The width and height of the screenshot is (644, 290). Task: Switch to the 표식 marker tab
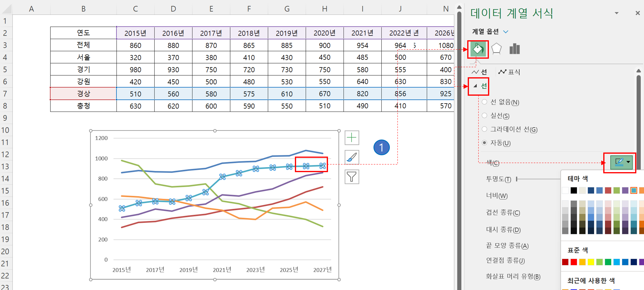[509, 72]
